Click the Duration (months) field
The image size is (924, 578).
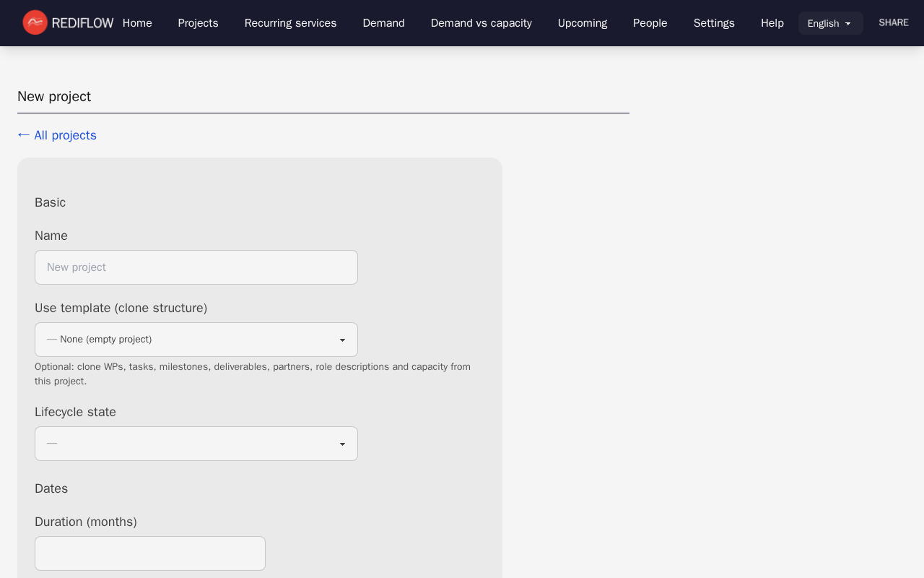click(x=149, y=553)
